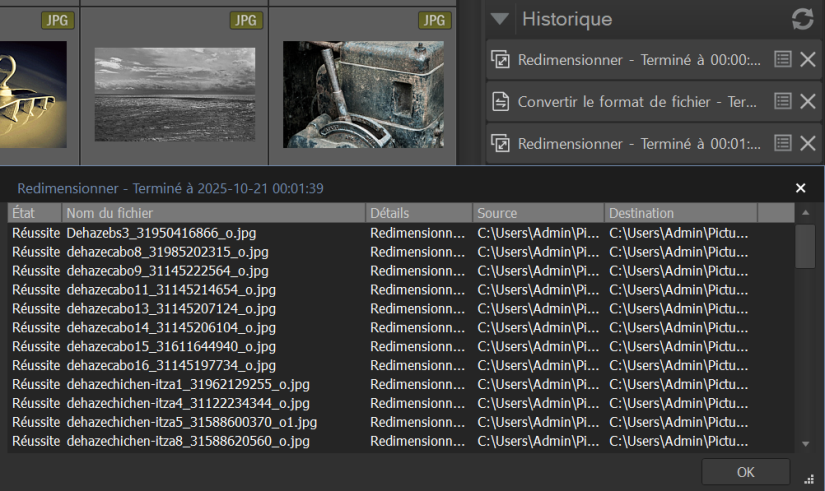Open details list for Convertir le format entry
The image size is (825, 491).
click(783, 102)
